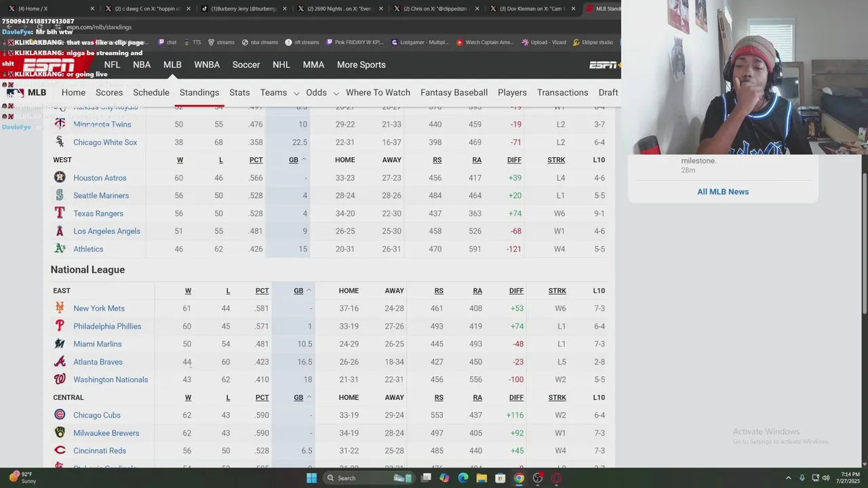
Task: Expand the Odds dropdown chevron
Action: (x=336, y=93)
